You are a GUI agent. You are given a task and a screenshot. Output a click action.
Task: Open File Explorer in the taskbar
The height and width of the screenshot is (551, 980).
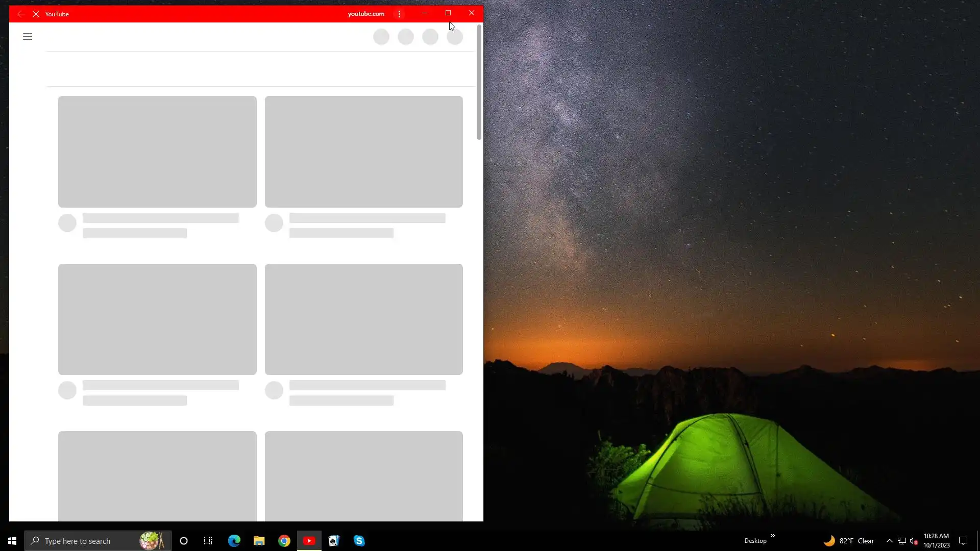(259, 541)
